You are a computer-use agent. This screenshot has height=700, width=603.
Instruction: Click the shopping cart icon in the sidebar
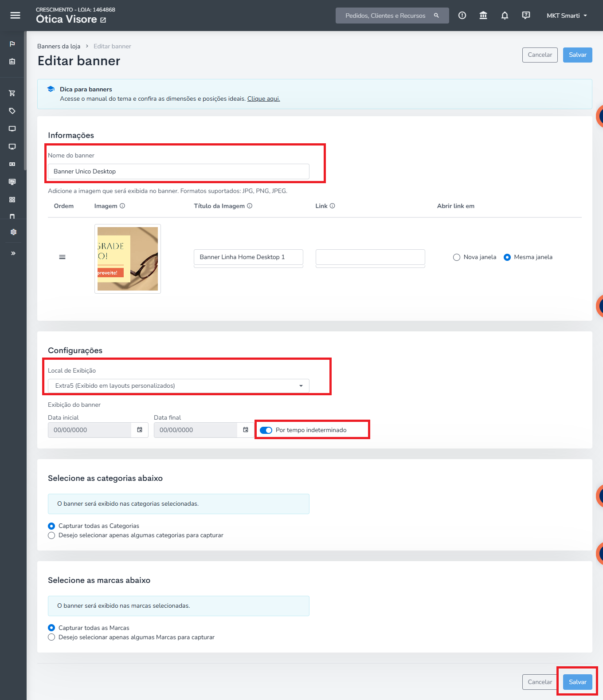click(12, 93)
